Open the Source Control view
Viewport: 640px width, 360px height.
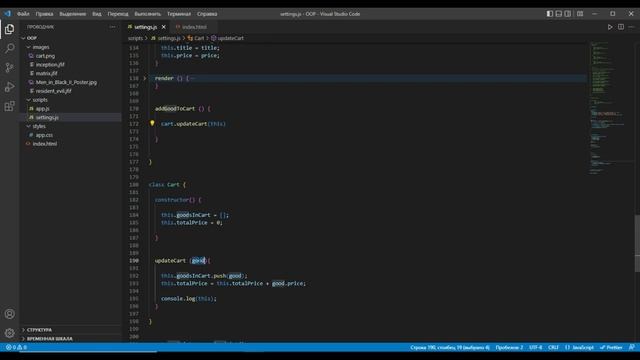(x=9, y=67)
